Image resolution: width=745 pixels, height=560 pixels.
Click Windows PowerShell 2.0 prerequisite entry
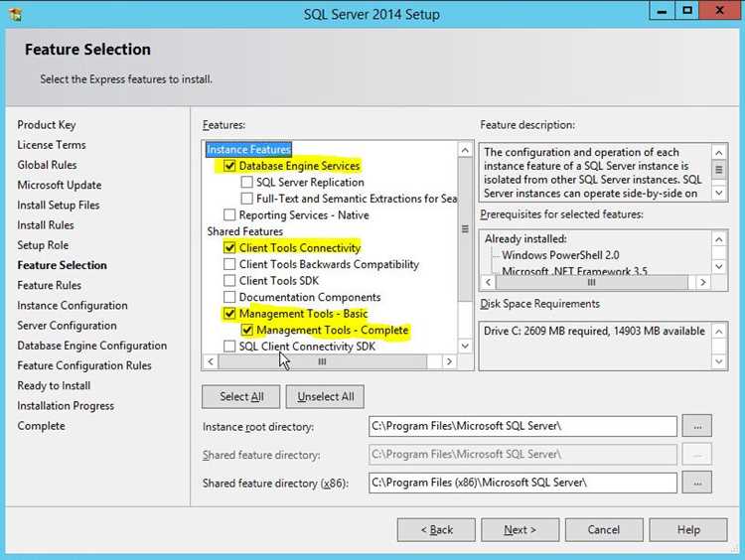(560, 255)
